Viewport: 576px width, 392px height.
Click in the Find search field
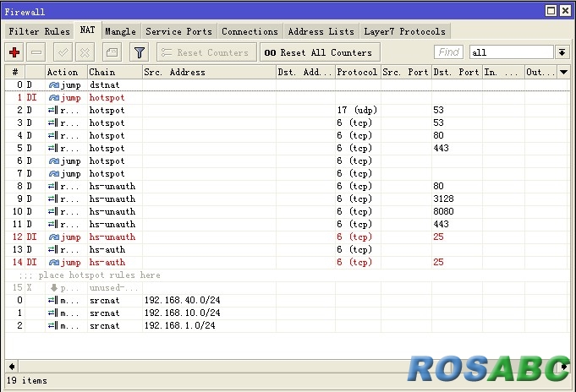(x=448, y=52)
